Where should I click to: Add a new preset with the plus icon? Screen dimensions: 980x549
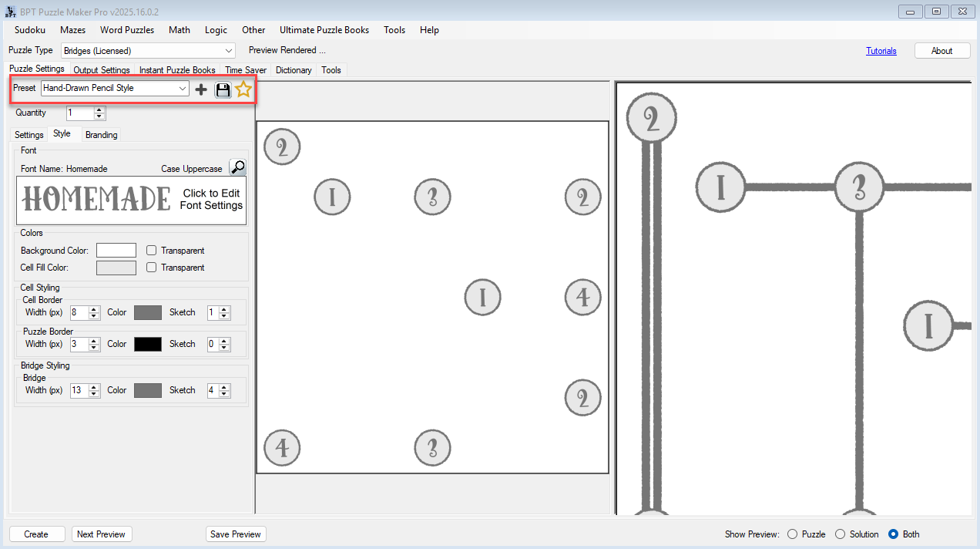point(200,88)
